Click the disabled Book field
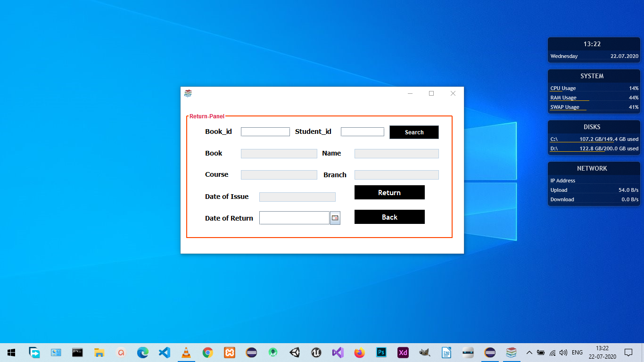Screen dimensions: 644x362 pos(279,154)
